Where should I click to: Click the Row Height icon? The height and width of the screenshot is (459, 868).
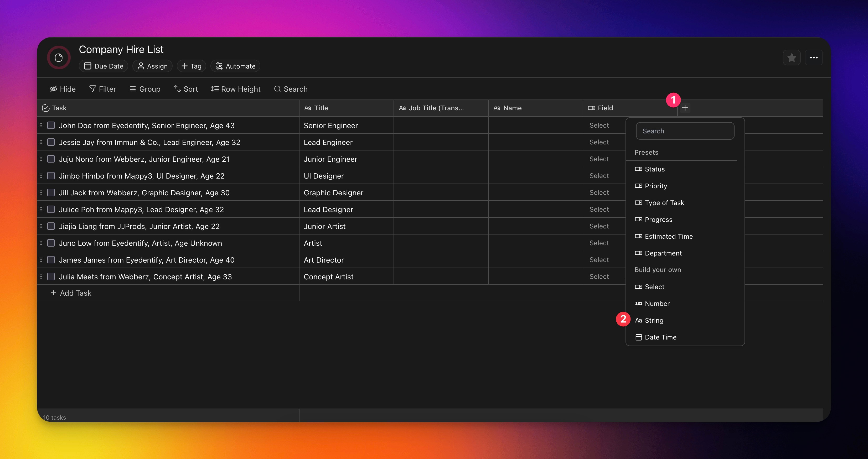(x=215, y=89)
